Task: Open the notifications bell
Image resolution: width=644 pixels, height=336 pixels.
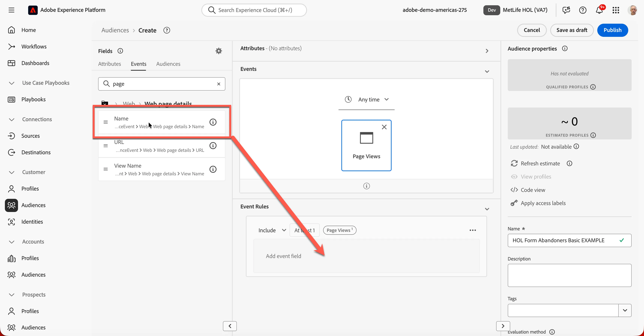Action: click(x=599, y=10)
